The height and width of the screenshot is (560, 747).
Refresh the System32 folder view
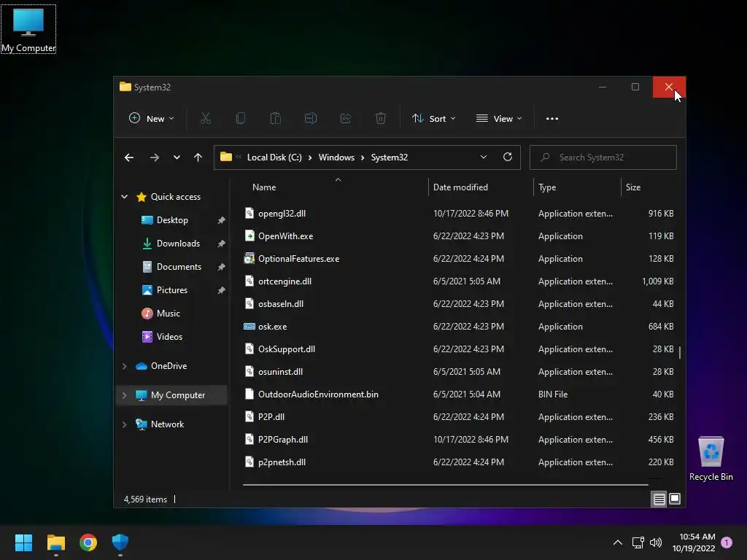point(508,157)
